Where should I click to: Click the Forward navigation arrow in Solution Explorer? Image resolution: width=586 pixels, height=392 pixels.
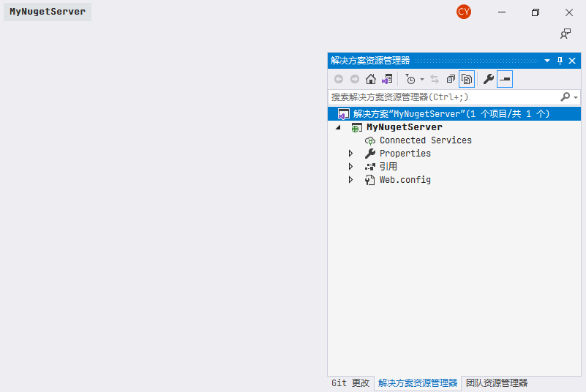tap(355, 79)
